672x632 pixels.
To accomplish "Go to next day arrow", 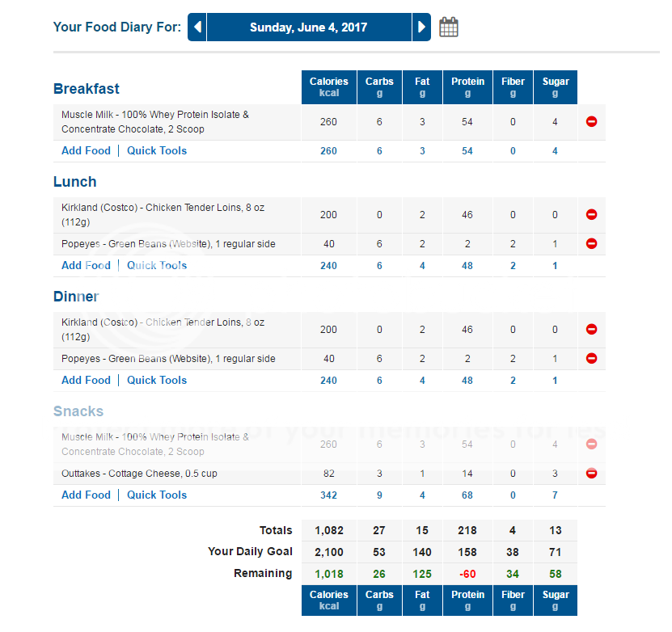I will [421, 27].
